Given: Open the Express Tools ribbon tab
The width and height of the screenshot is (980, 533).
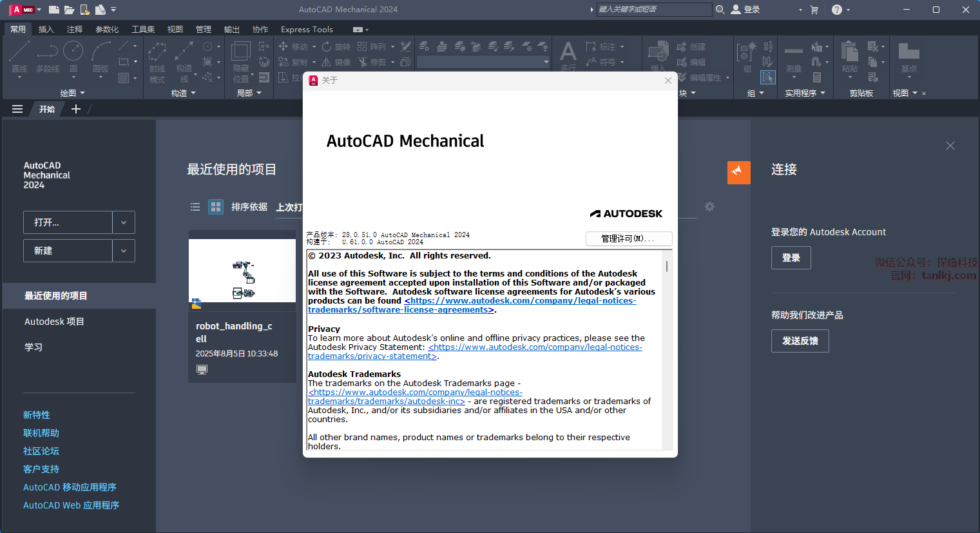Looking at the screenshot, I should click(307, 30).
